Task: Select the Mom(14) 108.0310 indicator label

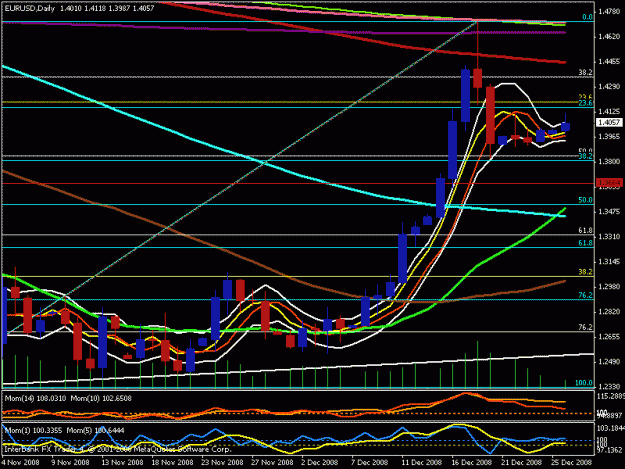Action: pos(35,398)
